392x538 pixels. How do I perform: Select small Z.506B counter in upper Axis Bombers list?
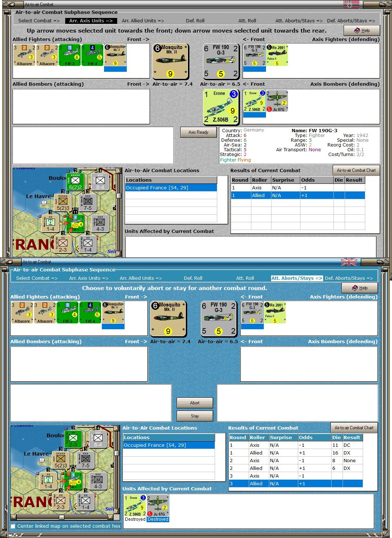255,101
